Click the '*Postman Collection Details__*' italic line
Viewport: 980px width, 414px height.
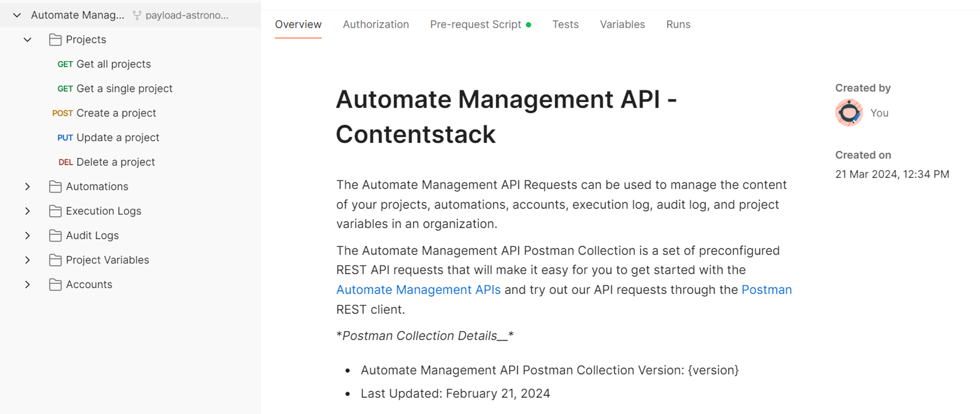point(425,336)
